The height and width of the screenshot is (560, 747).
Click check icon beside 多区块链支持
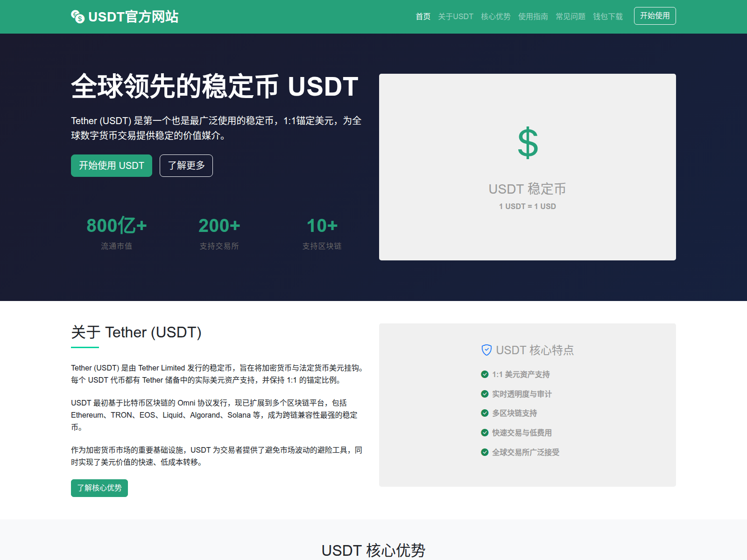point(485,413)
